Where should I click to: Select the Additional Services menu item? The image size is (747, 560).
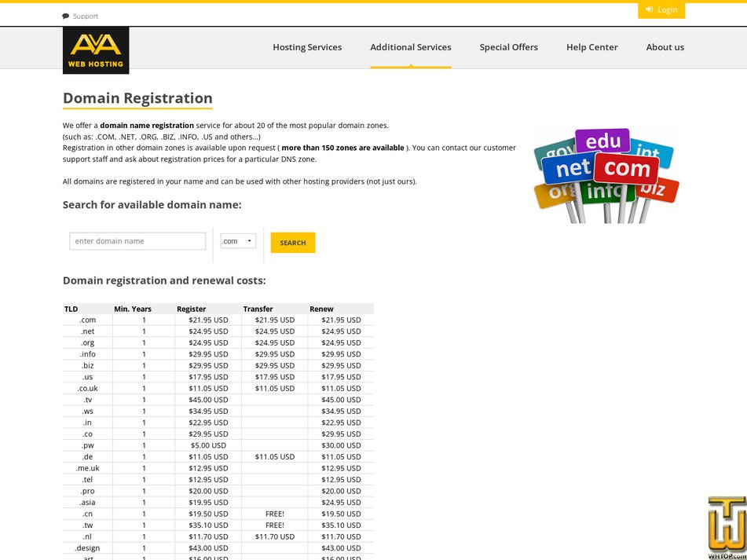tap(410, 47)
